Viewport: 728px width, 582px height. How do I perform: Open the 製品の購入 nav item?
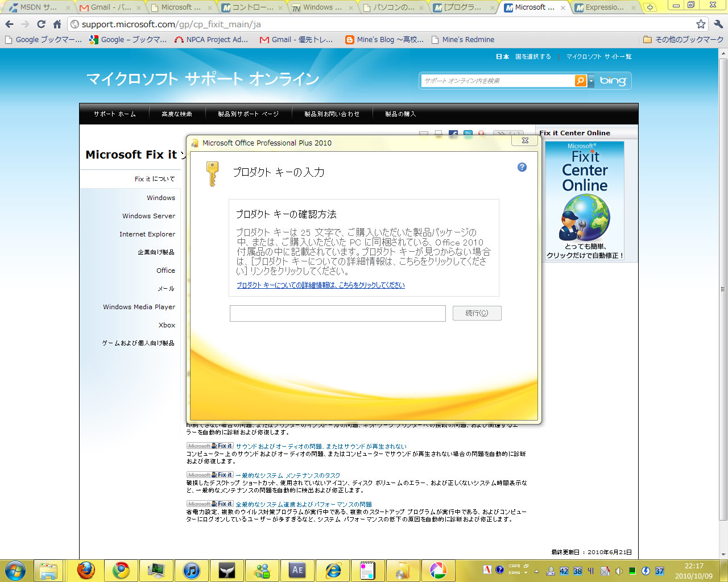400,114
